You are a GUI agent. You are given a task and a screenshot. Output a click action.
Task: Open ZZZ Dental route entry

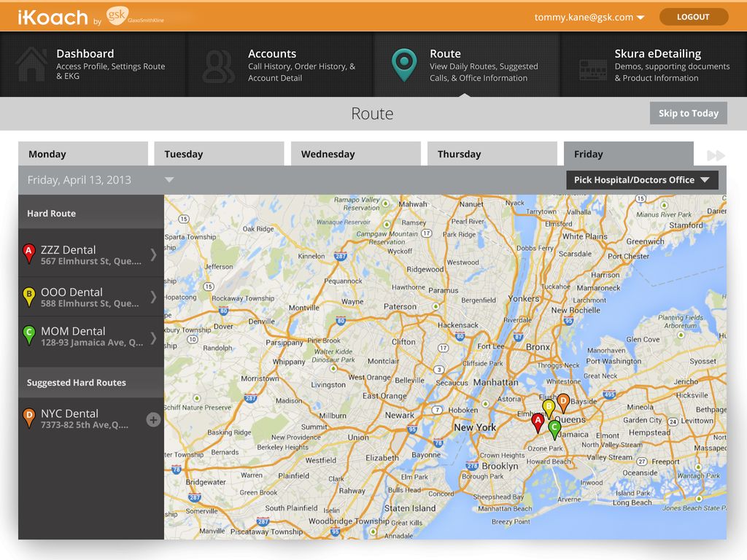pos(91,254)
